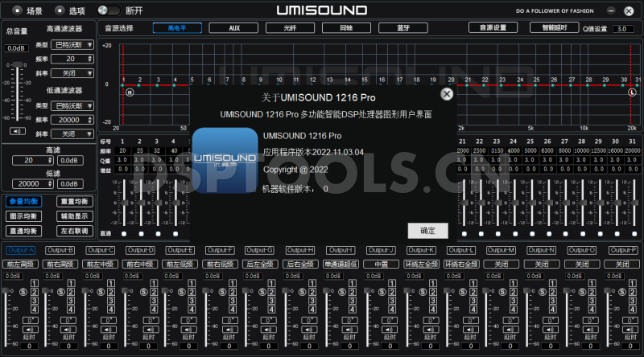Screen dimensions: 644x357
Task: Solo Output-I with the S icon
Action: (x=343, y=292)
